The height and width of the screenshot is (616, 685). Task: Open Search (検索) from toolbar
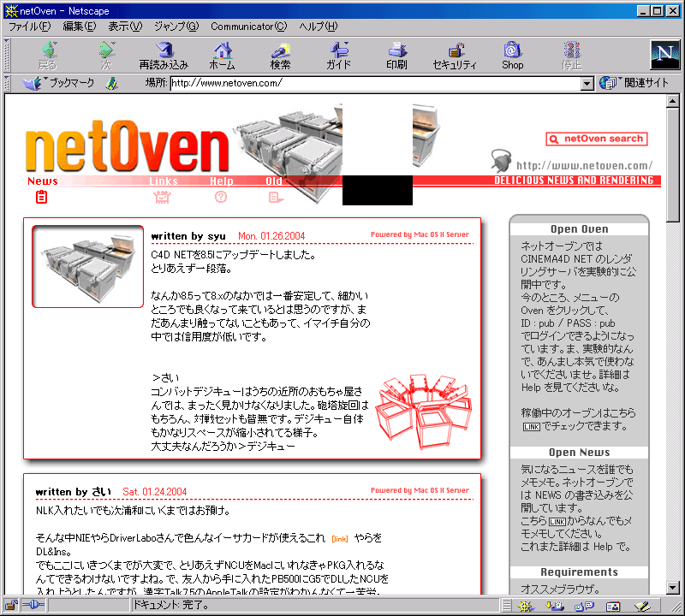281,56
